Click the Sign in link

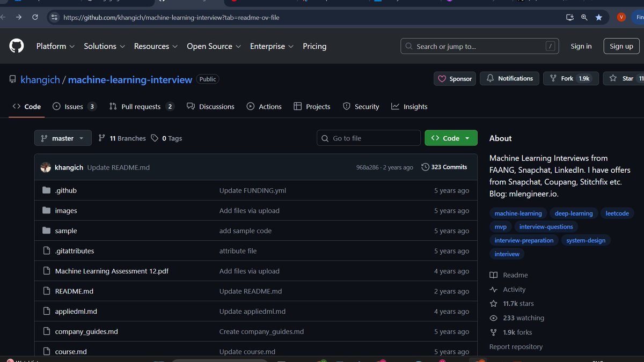tap(581, 46)
